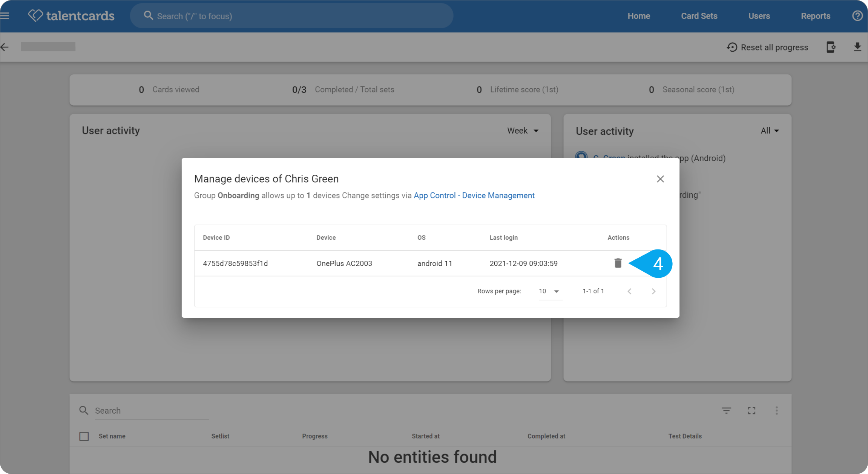Focus the top search bar field

291,16
